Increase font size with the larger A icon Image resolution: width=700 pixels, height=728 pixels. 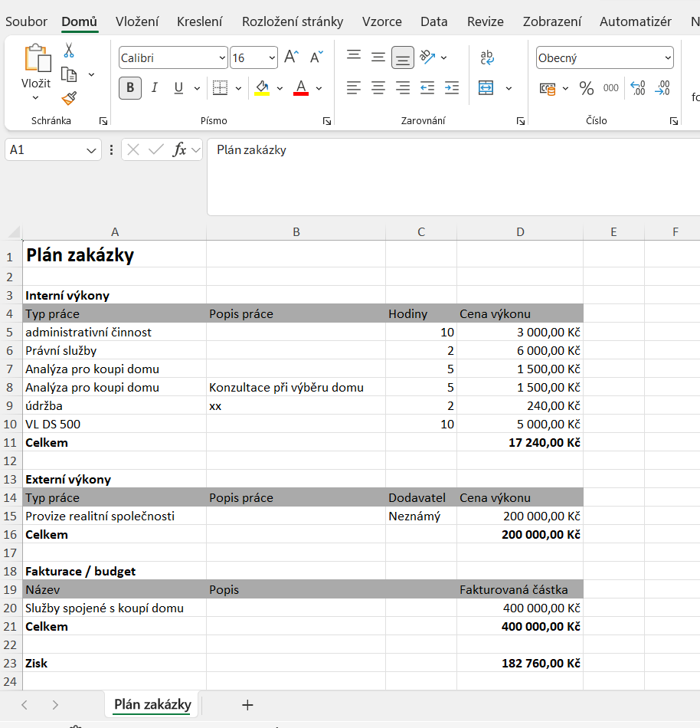coord(291,57)
